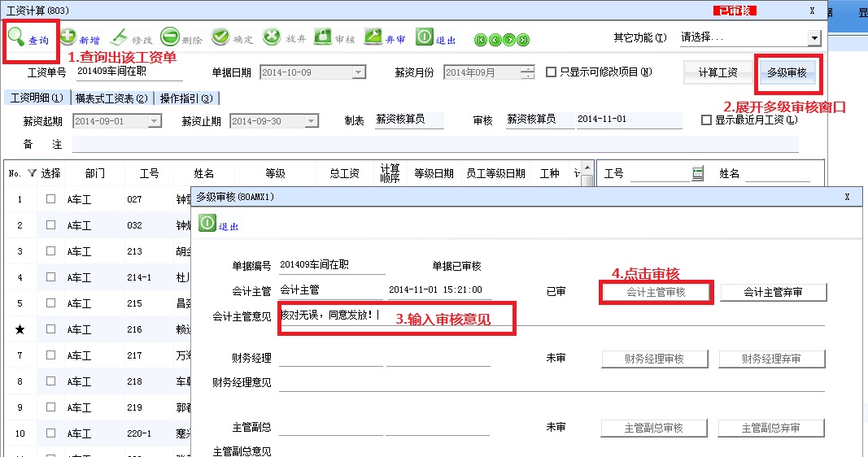Open the 工号 lookup list icon
This screenshot has width=868, height=457.
click(x=698, y=174)
